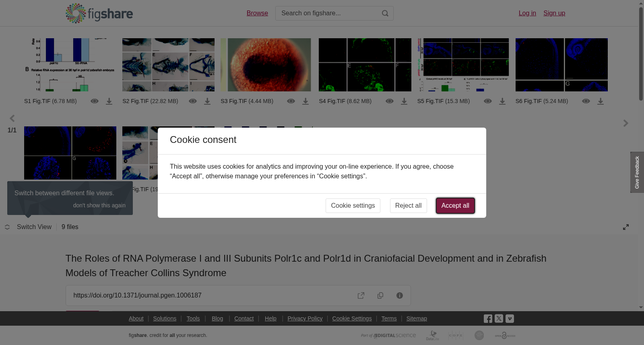Dismiss tooltip with don't show this again
644x345 pixels.
click(x=99, y=205)
